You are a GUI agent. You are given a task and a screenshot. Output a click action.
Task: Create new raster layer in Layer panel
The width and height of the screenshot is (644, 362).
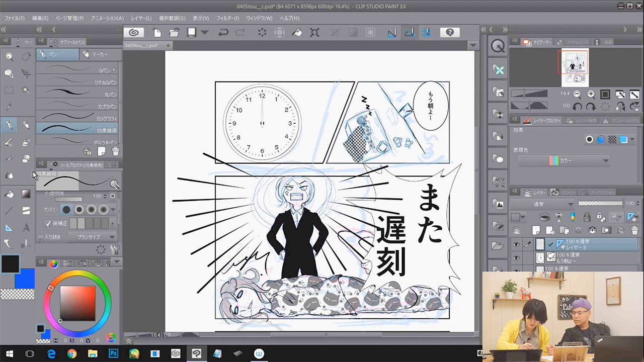[536, 230]
